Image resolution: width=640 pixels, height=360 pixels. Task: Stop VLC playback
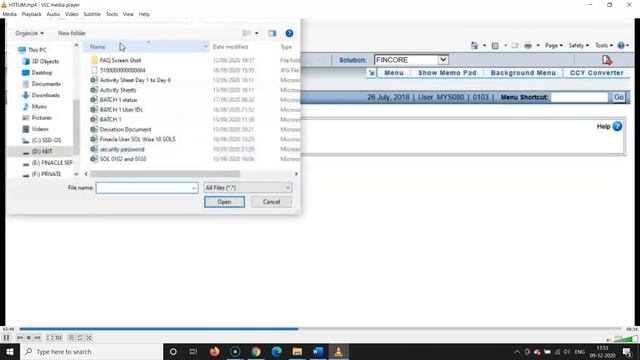(x=29, y=338)
